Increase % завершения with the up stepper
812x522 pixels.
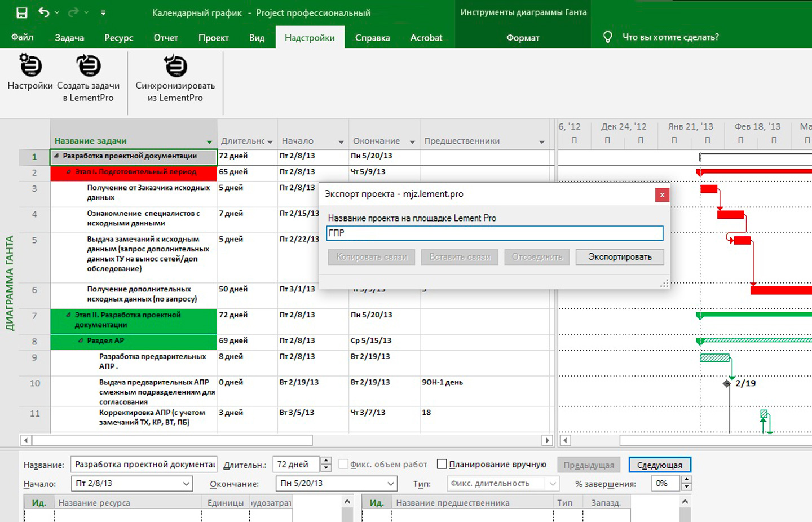[x=687, y=480]
